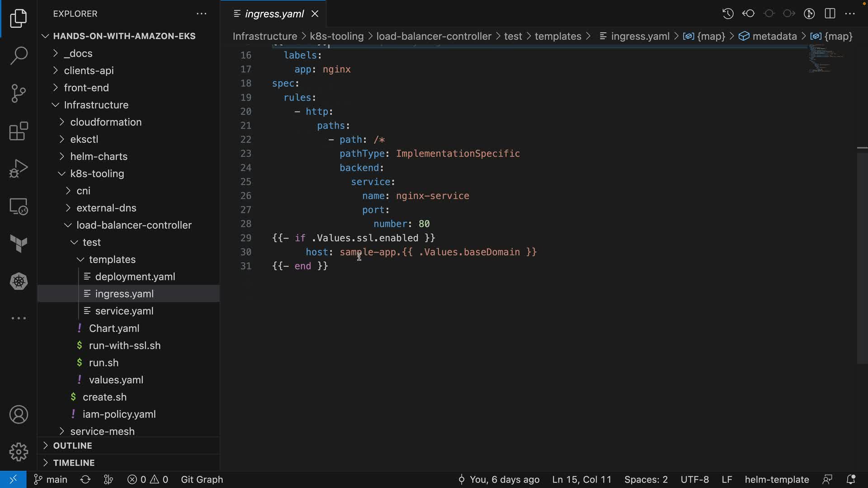Open the Remote Explorer view
This screenshot has width=868, height=488.
(x=19, y=207)
